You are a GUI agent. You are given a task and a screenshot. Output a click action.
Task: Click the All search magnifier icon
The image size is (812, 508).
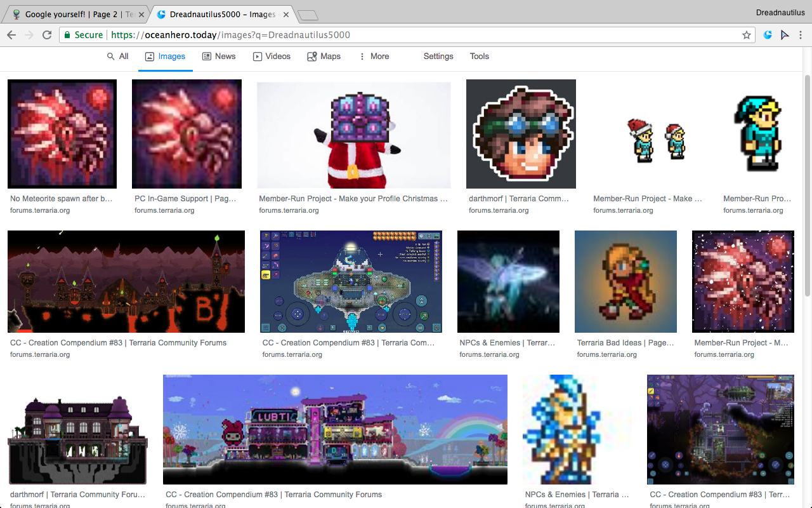(111, 57)
